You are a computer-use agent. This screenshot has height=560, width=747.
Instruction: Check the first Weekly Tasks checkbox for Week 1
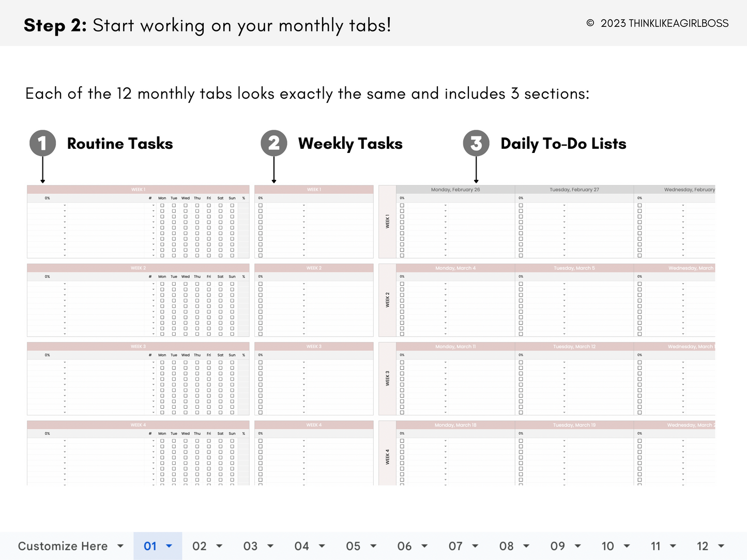261,205
